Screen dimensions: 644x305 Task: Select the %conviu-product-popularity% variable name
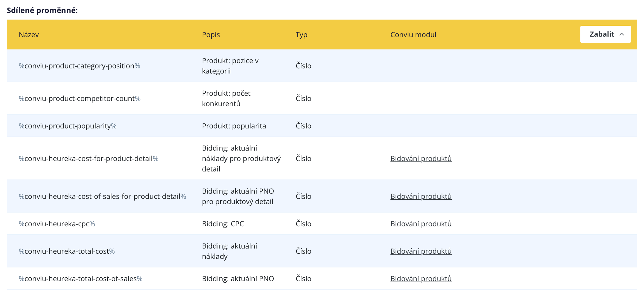tap(68, 126)
